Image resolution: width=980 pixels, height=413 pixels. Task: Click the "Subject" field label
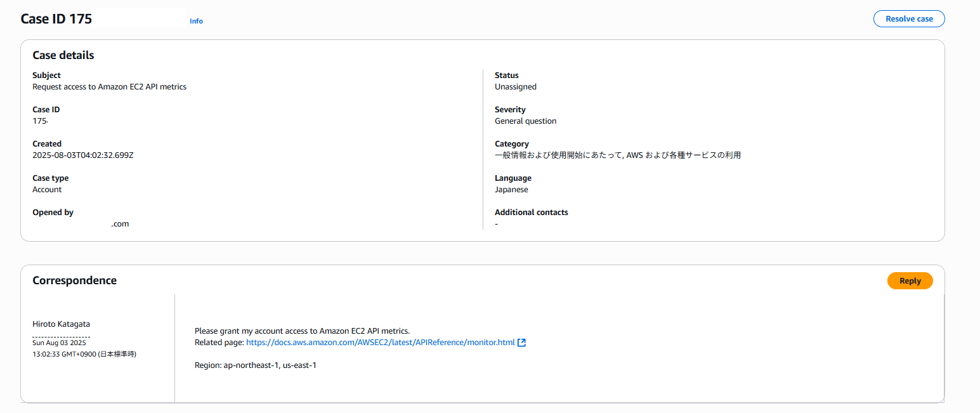coord(47,75)
